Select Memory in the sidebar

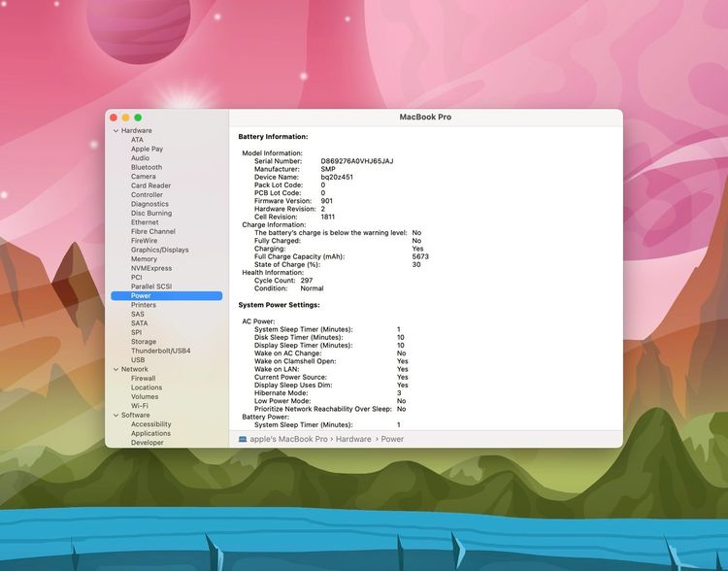(x=144, y=259)
